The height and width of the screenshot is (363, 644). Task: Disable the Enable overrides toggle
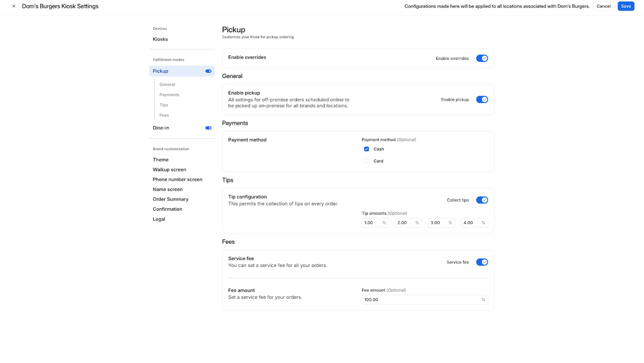482,58
